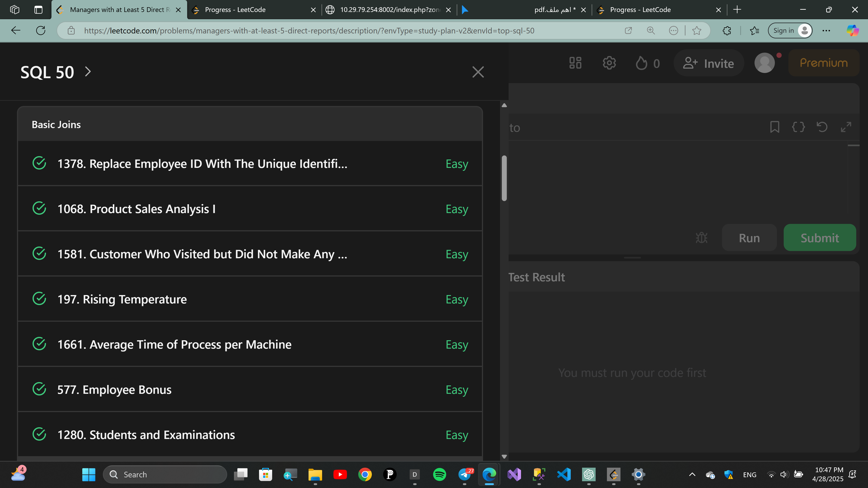Click the solved checkmark for problem 1378
Screen dimensions: 868x488
pos(39,163)
